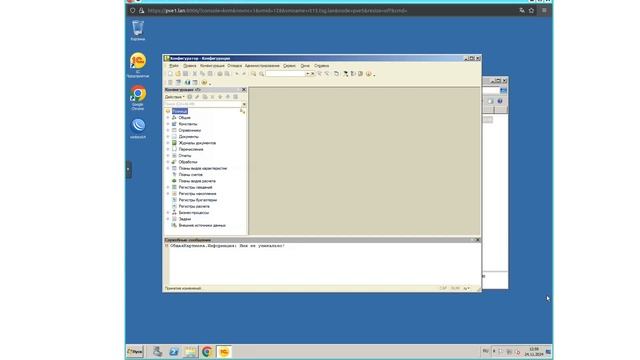The image size is (640, 360).
Task: Expand the Бизнес-процессы tree node
Action: (168, 213)
